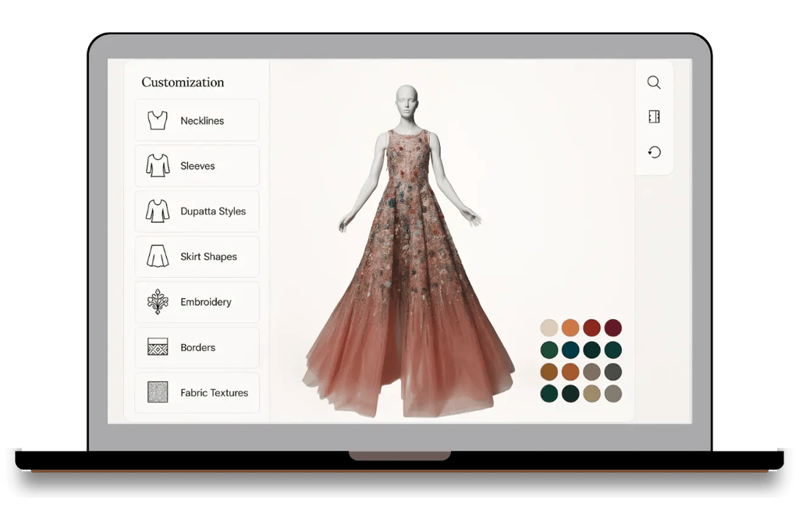Select the Fabric Textures swatch icon

[x=157, y=392]
